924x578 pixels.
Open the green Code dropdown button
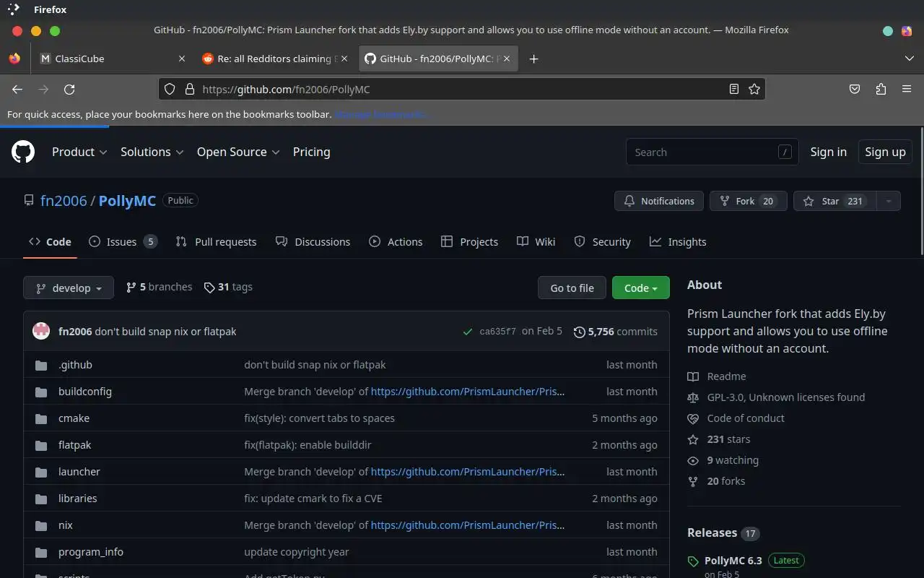click(641, 288)
